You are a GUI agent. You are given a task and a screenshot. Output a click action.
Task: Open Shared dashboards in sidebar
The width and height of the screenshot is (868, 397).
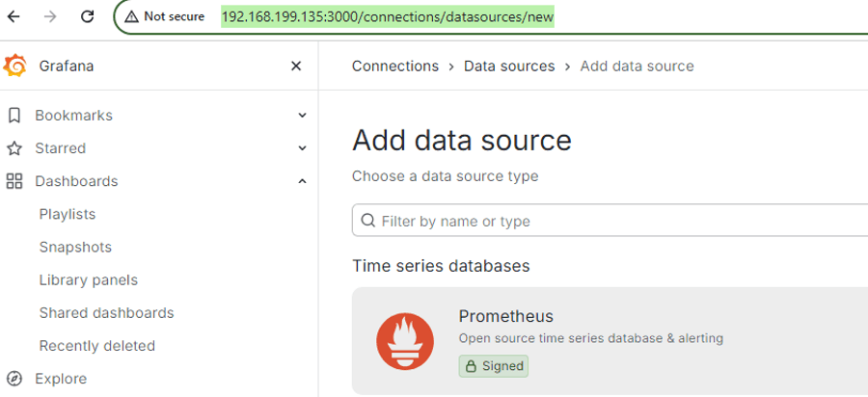(x=106, y=313)
